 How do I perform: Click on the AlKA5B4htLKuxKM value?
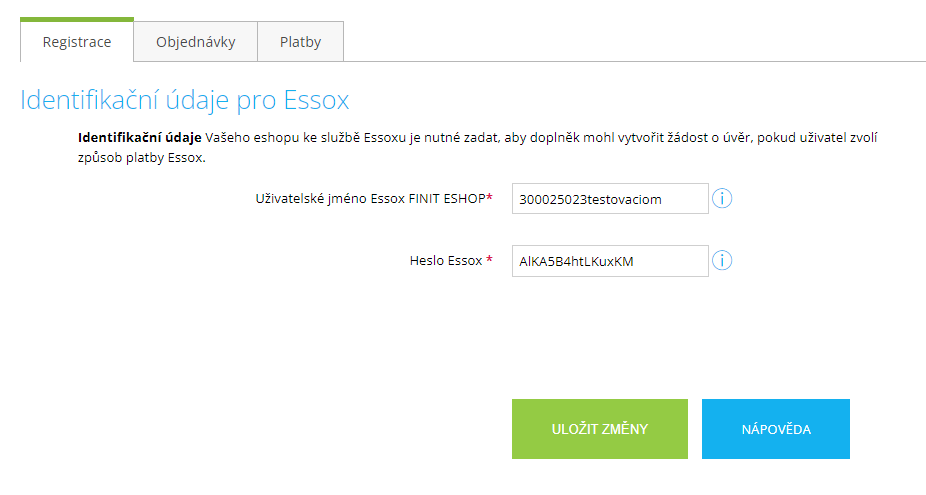coord(576,262)
